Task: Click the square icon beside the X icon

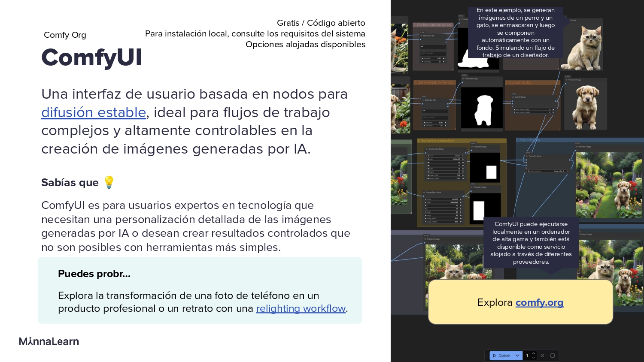Action: pos(553,356)
